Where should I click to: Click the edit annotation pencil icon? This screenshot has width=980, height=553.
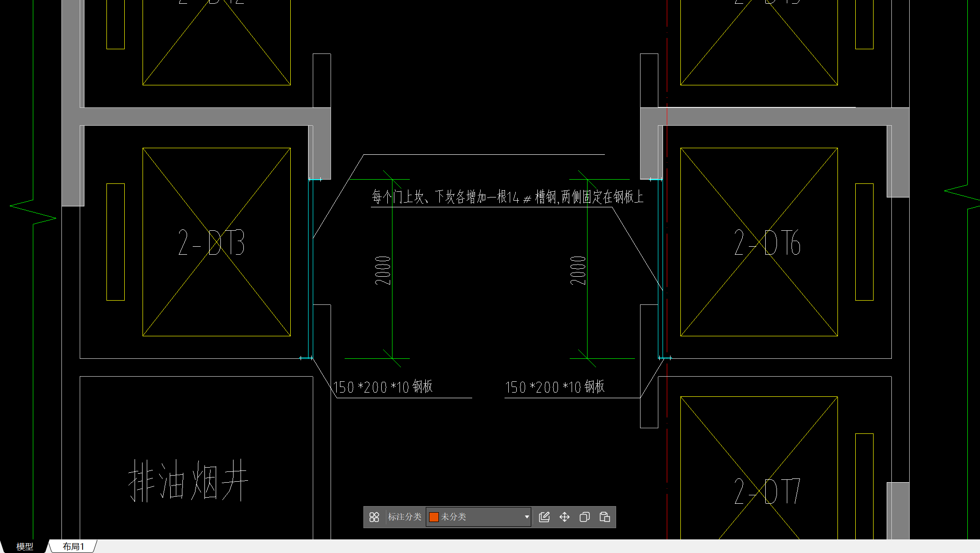[x=544, y=517]
